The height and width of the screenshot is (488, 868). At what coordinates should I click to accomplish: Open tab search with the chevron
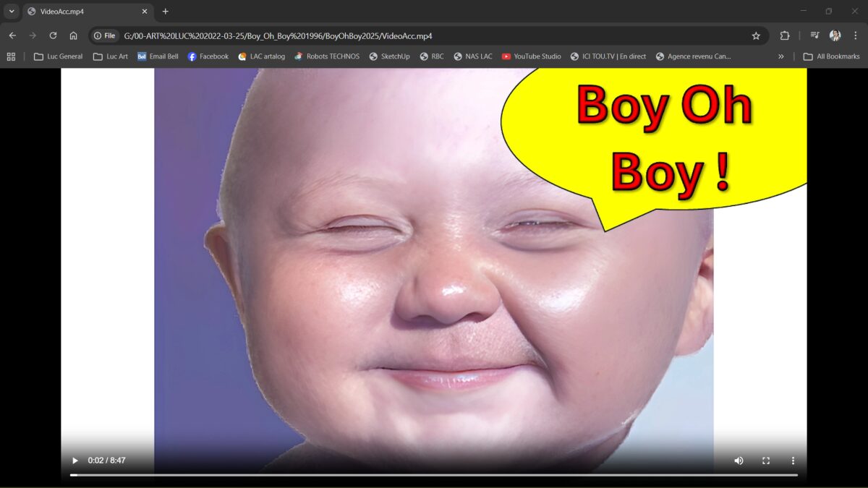coord(10,12)
